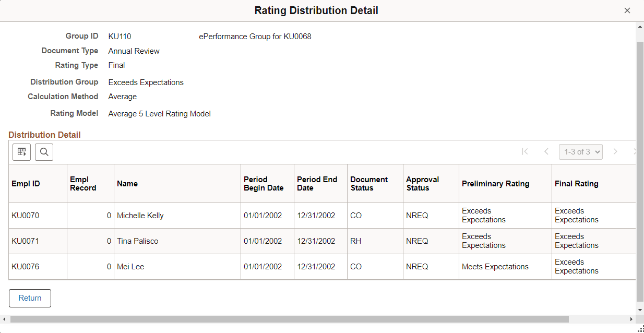644x333 pixels.
Task: Open the KU110 Group ID link
Action: [120, 37]
